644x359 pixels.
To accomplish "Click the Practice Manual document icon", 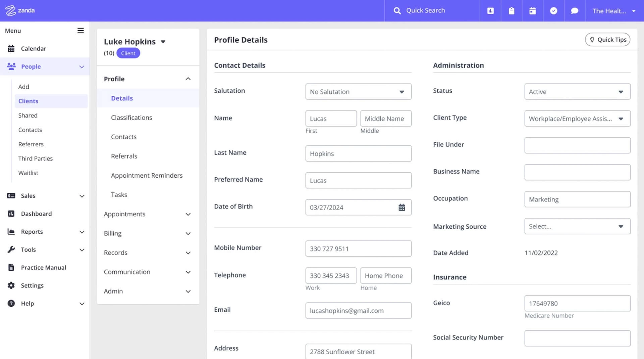I will 11,268.
